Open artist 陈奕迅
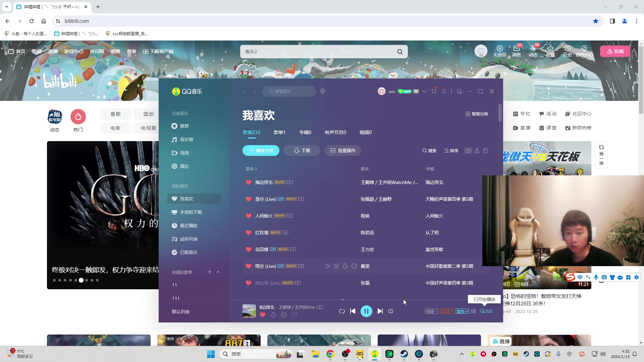644x362 pixels. pyautogui.click(x=367, y=233)
